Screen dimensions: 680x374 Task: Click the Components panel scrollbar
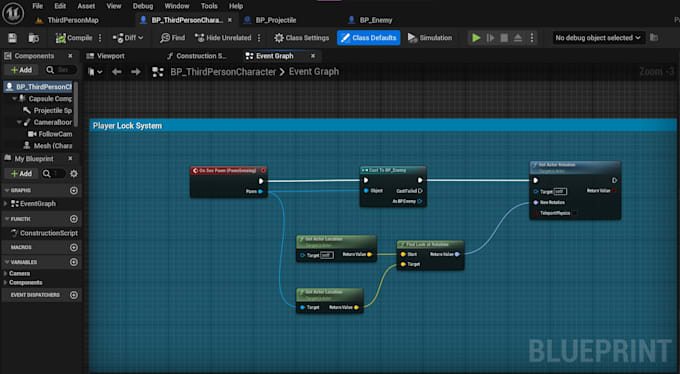click(76, 104)
